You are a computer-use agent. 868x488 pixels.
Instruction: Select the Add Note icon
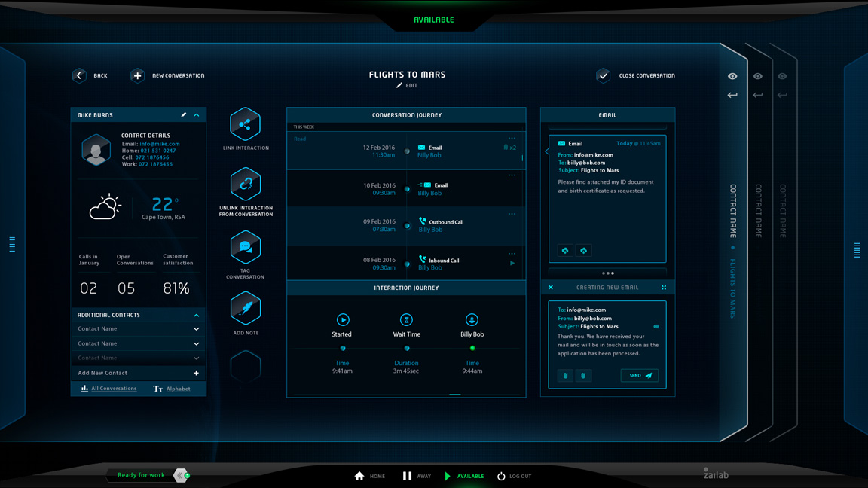245,307
